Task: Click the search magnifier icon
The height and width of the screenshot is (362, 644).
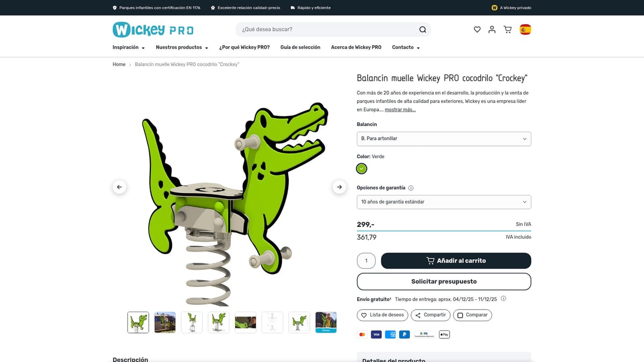Action: (x=423, y=29)
